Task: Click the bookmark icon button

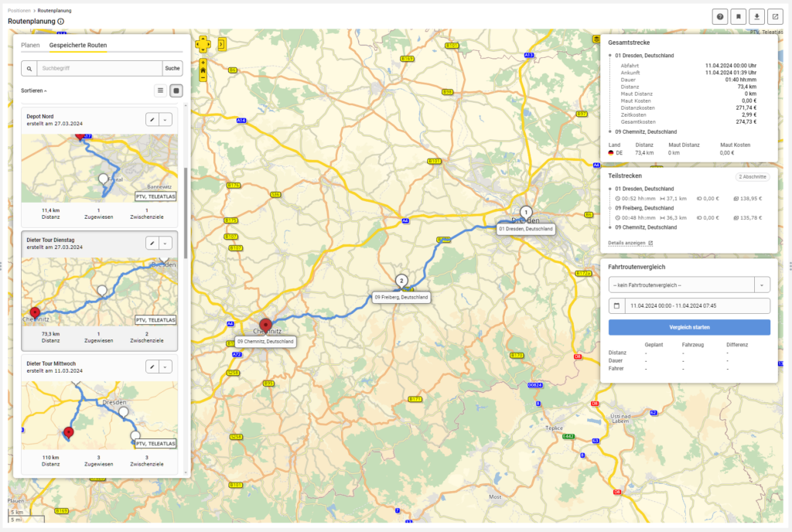Action: click(738, 17)
